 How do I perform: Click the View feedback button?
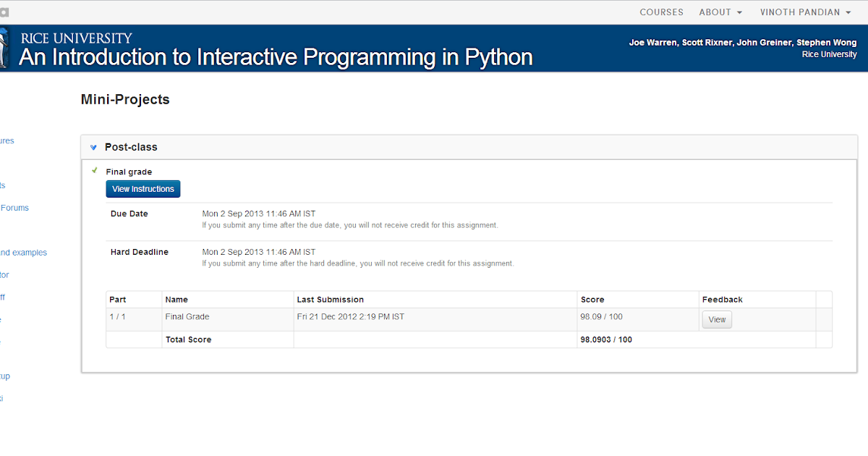717,319
